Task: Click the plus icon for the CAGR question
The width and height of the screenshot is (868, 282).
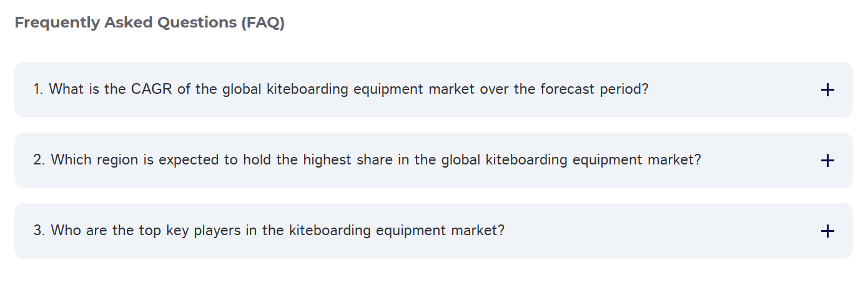Action: pyautogui.click(x=827, y=90)
